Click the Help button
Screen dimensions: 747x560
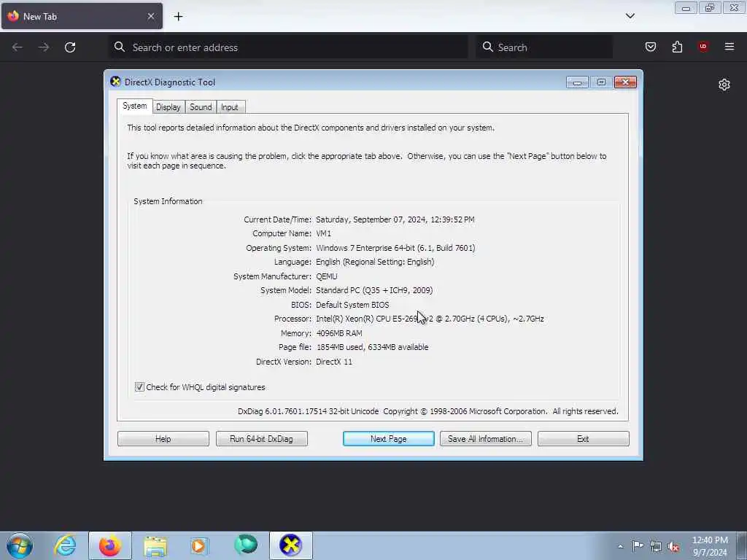(163, 438)
